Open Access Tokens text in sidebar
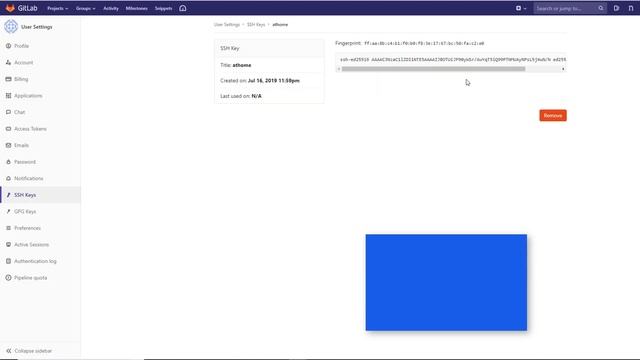Image resolution: width=640 pixels, height=360 pixels. 30,129
